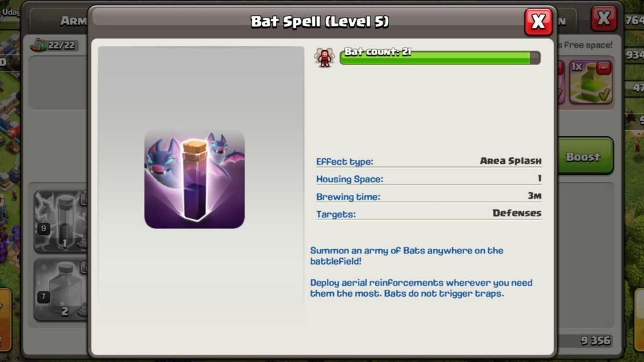Click the Targets: Defenses row
Screen dimensions: 644x362
pos(429,214)
